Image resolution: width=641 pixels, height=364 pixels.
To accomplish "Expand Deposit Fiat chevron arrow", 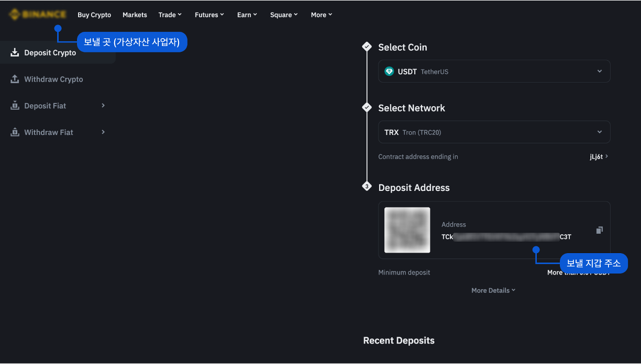I will pyautogui.click(x=103, y=106).
